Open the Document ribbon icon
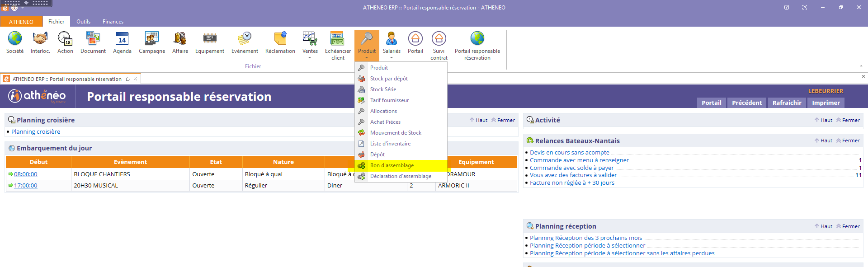This screenshot has height=267, width=868. point(93,43)
